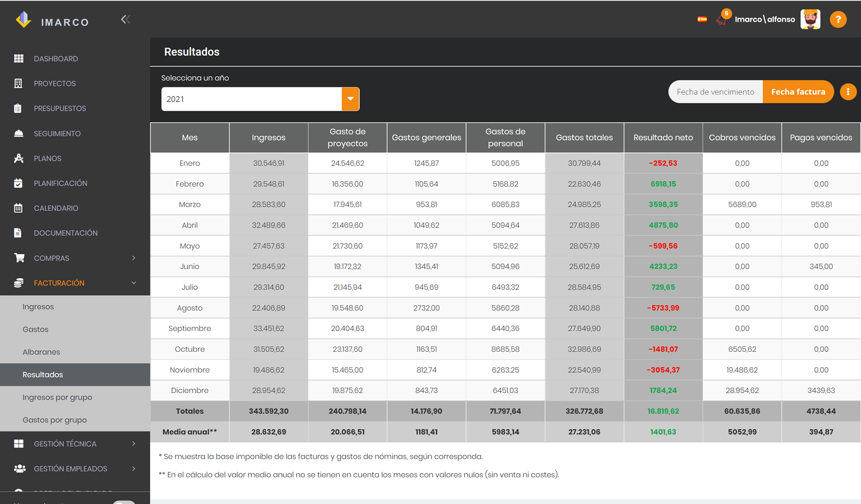Open the three-dot options button
The width and height of the screenshot is (861, 504).
pos(848,92)
